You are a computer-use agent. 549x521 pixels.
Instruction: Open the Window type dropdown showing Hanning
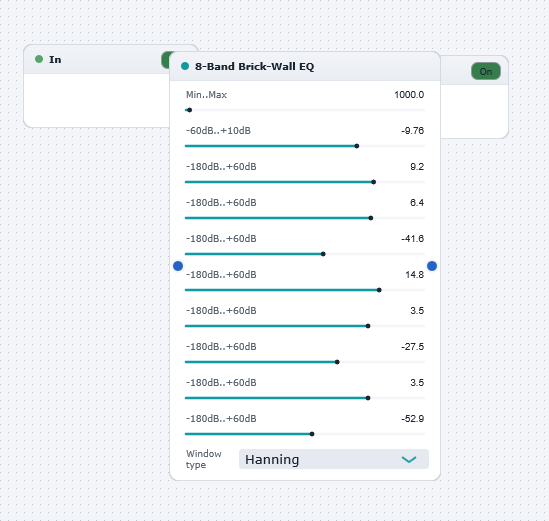tap(334, 459)
